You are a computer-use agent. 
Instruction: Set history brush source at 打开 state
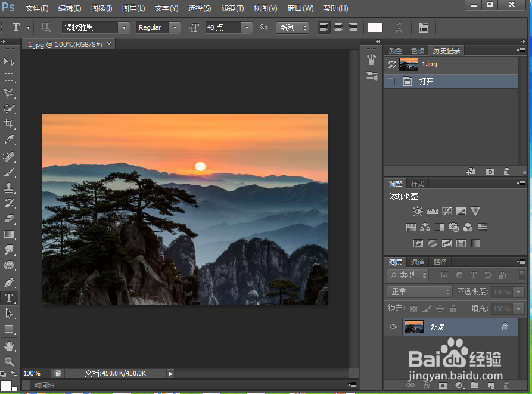[391, 82]
